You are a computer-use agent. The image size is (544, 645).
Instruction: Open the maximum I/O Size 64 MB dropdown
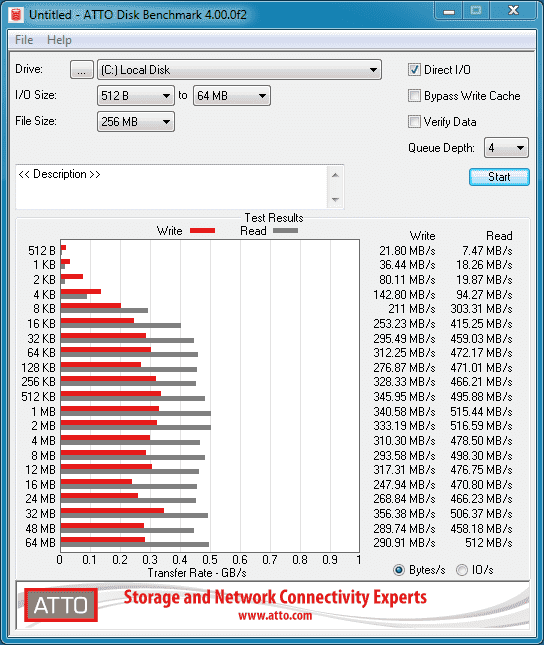pos(232,96)
